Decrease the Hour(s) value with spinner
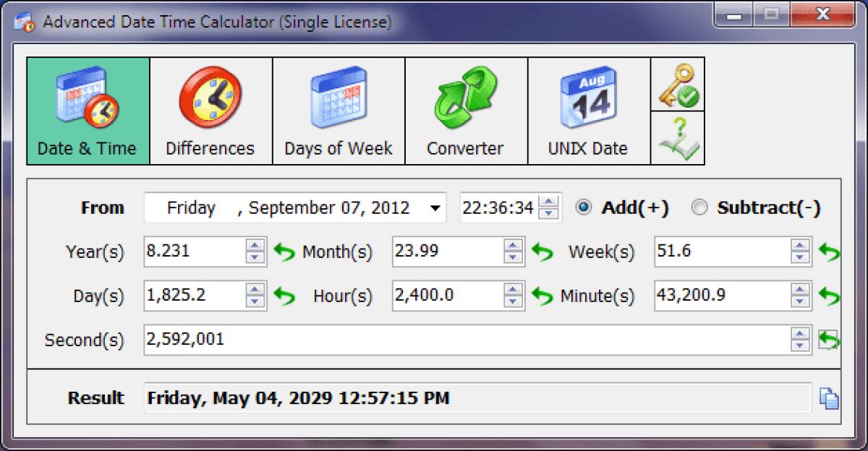Screen dimensions: 868x451 coord(514,300)
